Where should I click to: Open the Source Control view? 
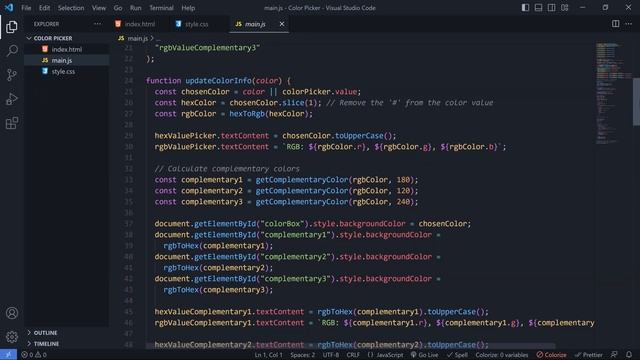click(12, 75)
